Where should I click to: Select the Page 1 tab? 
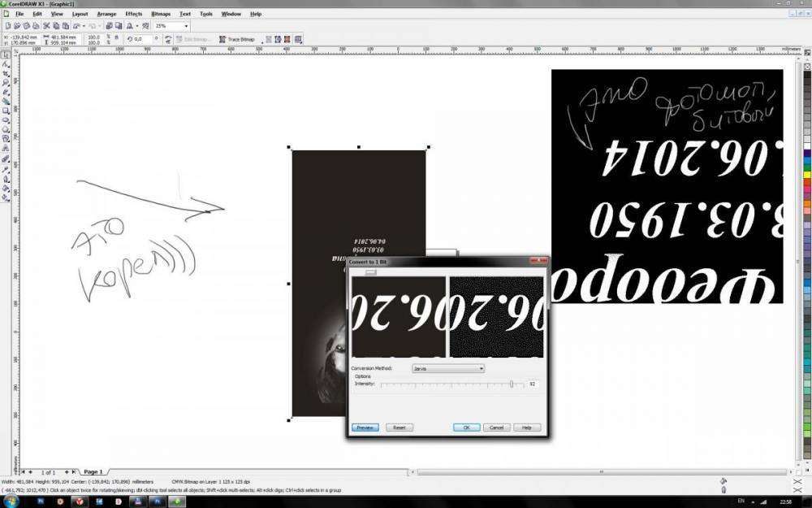tap(93, 471)
